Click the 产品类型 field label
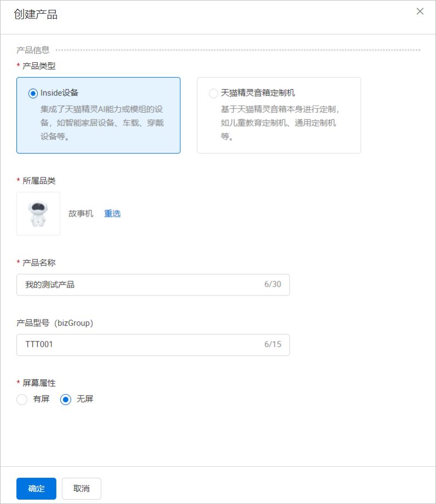 [39, 66]
